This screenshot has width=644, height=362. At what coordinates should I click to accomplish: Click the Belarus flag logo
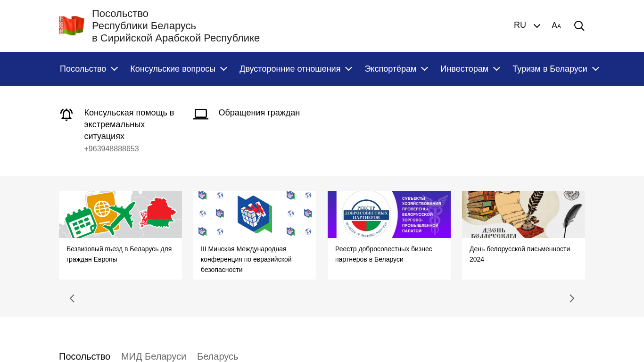pos(72,25)
